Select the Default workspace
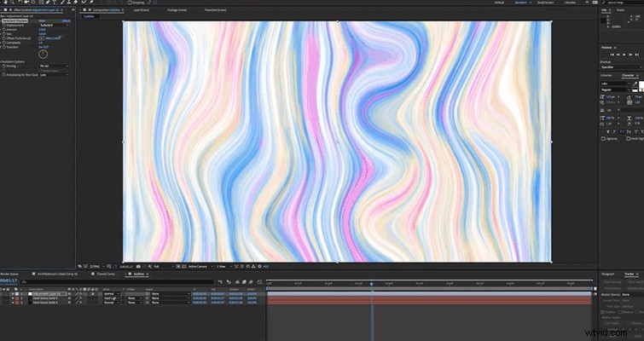This screenshot has width=644, height=341. (499, 3)
